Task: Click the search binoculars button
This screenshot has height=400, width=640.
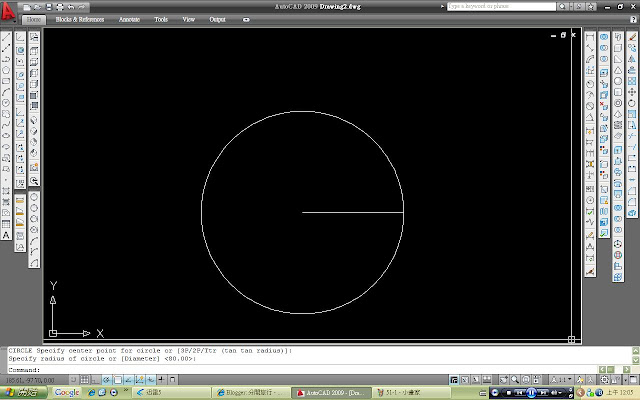Action: 562,7
